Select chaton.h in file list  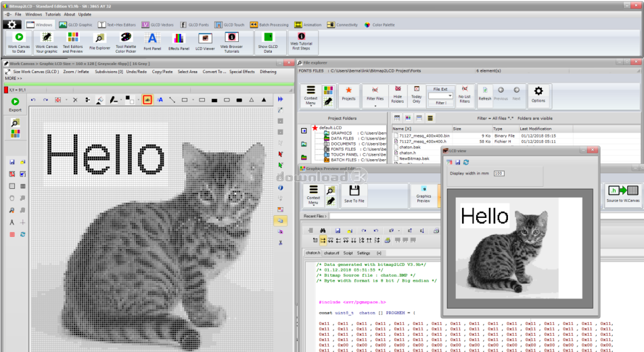click(404, 152)
